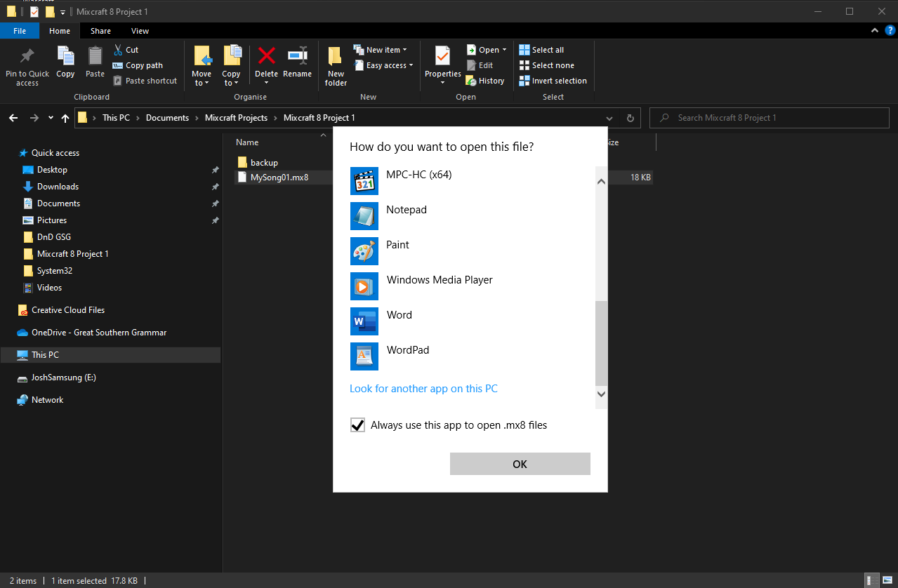Expand the address bar history chevron
The image size is (898, 588).
pos(609,118)
